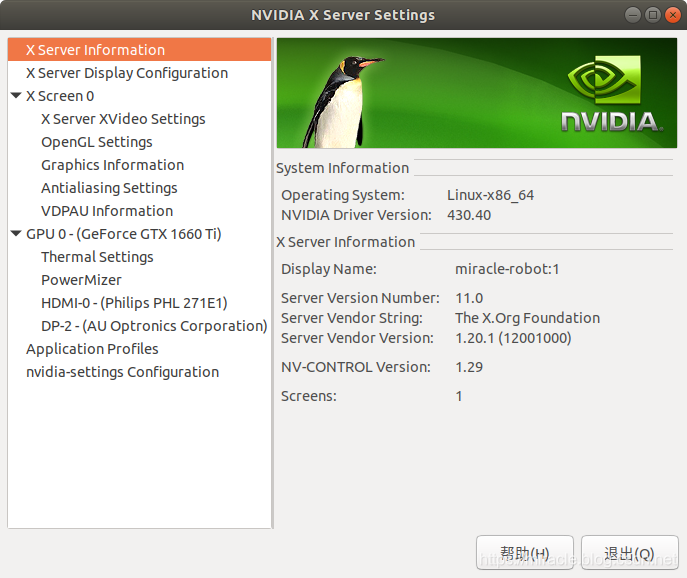Select X Server Information in sidebar
Viewport: 687px width, 578px height.
(139, 50)
